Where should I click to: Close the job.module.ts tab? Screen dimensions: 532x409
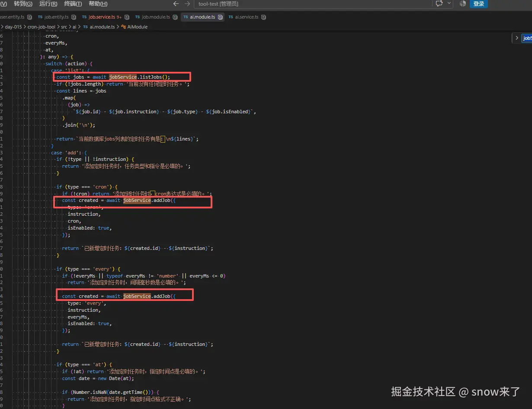(175, 17)
